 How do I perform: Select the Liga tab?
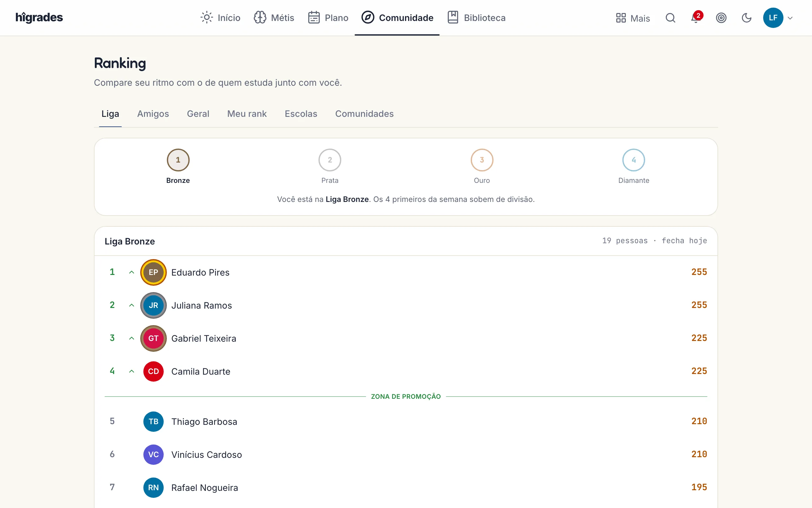point(110,114)
